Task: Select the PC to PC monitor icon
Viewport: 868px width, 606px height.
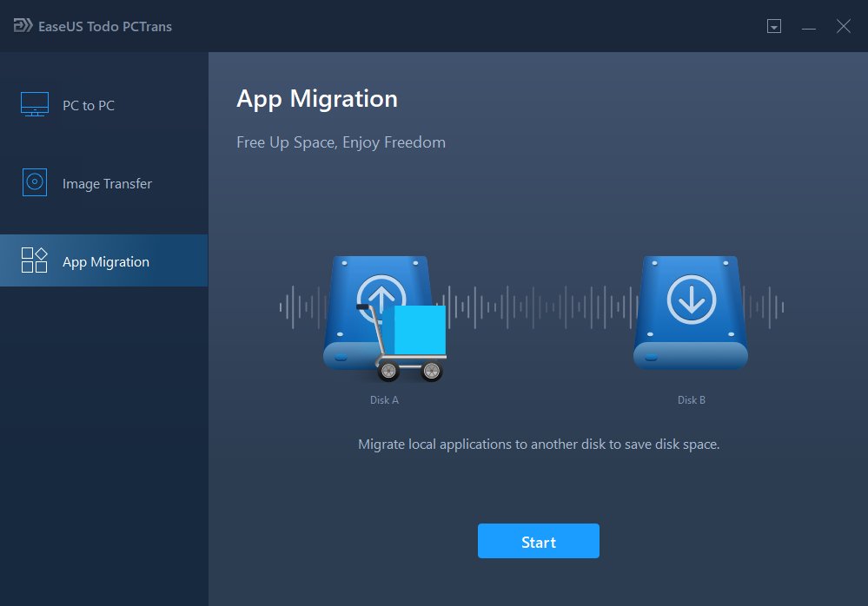Action: [34, 103]
